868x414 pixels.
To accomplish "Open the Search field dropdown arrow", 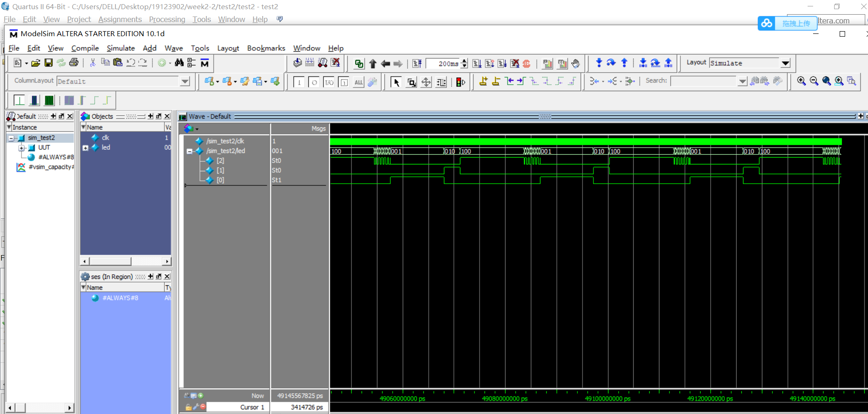I will coord(743,81).
